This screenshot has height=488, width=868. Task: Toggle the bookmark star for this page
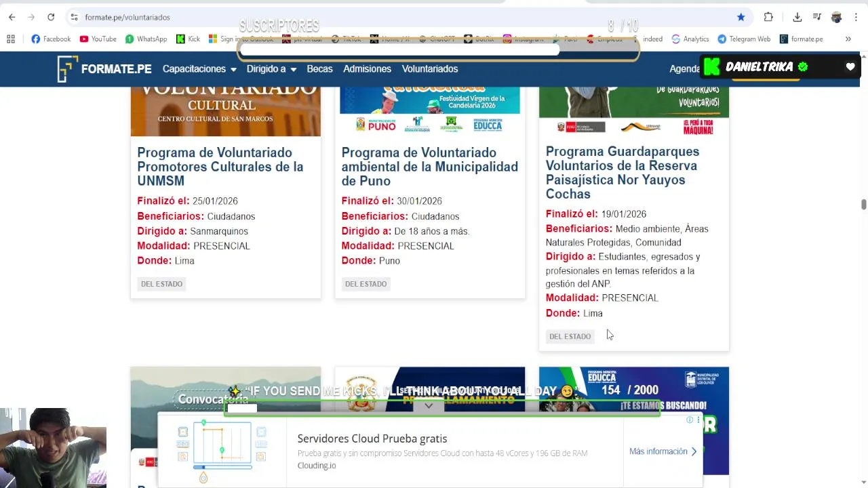click(741, 17)
